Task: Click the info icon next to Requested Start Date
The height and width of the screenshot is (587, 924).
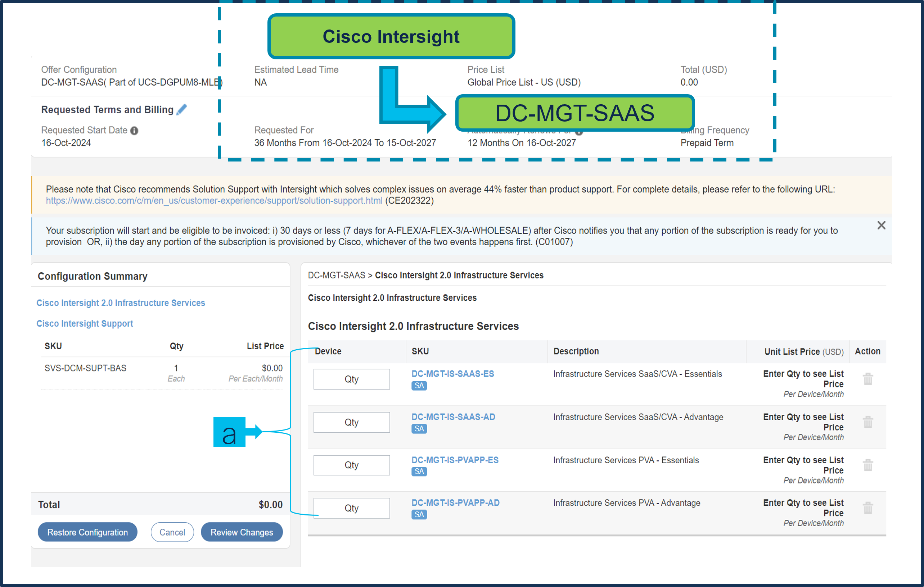Action: click(x=134, y=131)
